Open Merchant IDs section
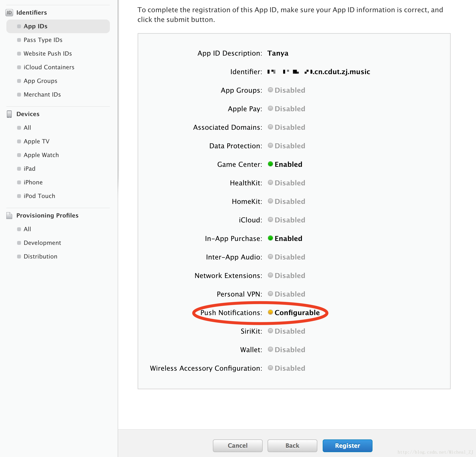 click(x=42, y=94)
